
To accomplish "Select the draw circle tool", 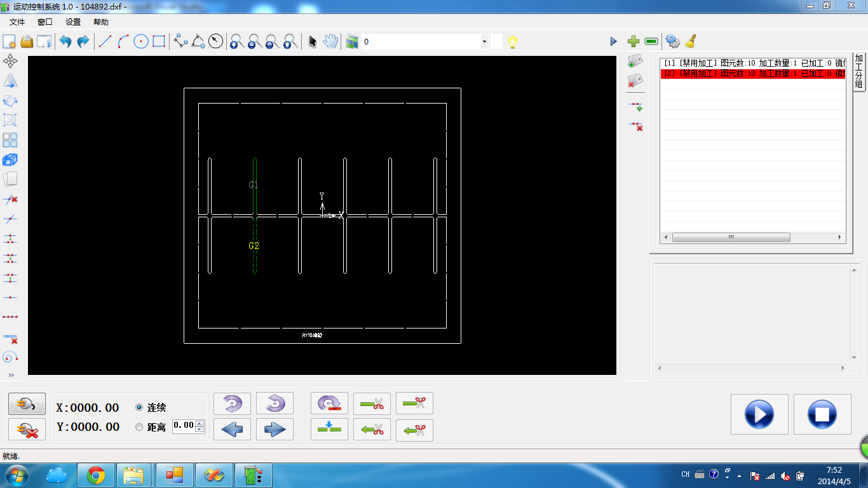I will [141, 42].
